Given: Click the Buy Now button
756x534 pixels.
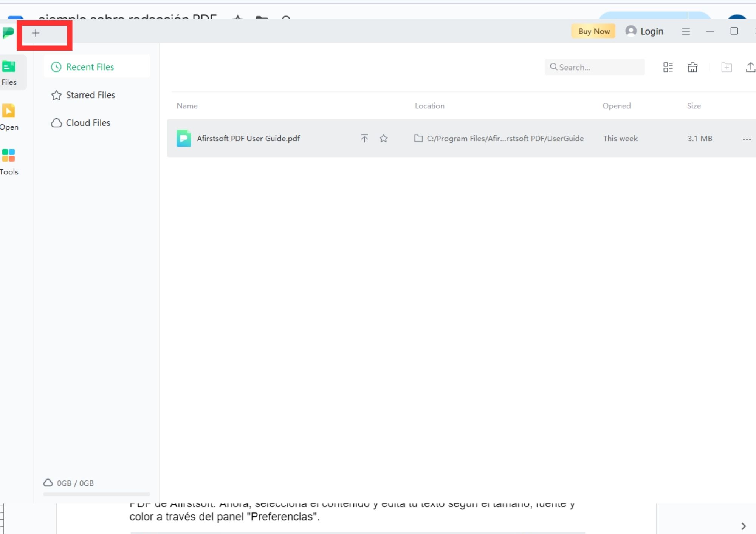Looking at the screenshot, I should click(x=593, y=31).
